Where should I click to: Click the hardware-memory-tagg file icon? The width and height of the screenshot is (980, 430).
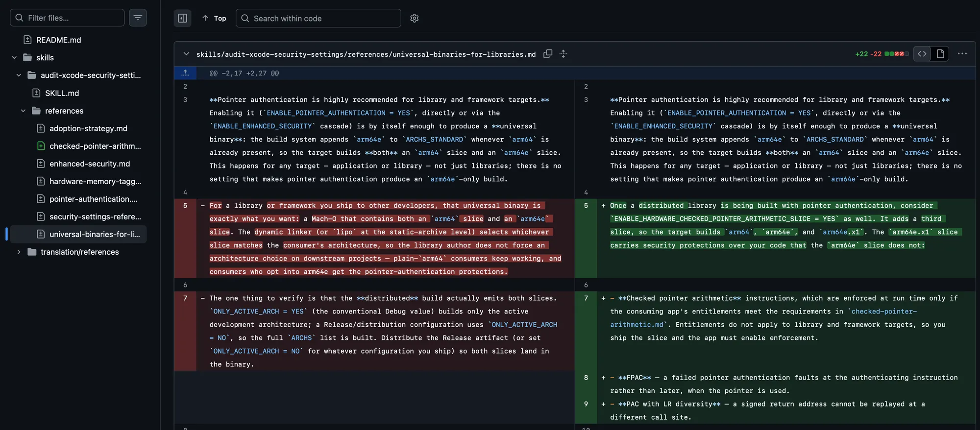click(41, 181)
